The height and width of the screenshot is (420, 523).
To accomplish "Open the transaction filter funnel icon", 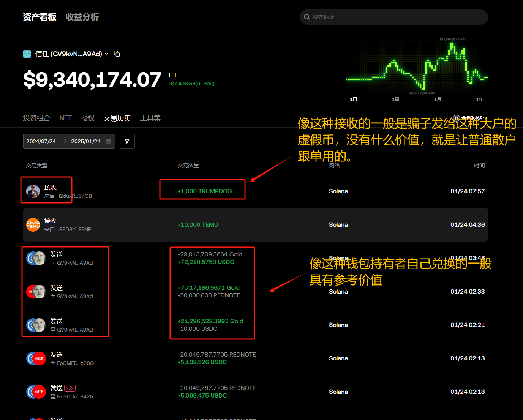I will (127, 141).
